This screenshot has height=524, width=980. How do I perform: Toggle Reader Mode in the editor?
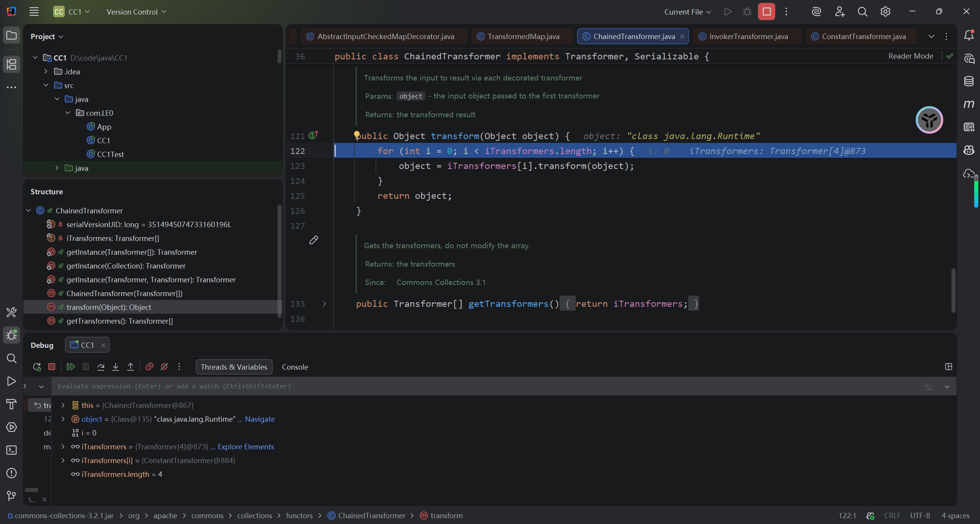[x=910, y=56]
